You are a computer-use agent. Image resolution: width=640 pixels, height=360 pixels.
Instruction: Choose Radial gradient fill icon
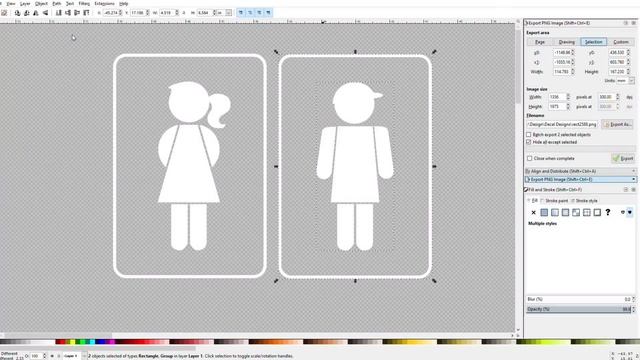click(x=565, y=212)
